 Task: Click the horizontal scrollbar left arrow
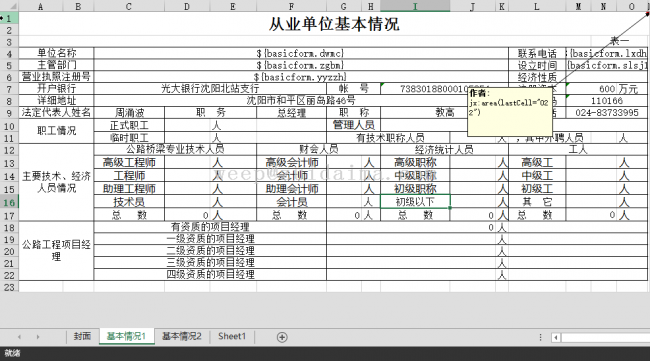click(x=556, y=337)
